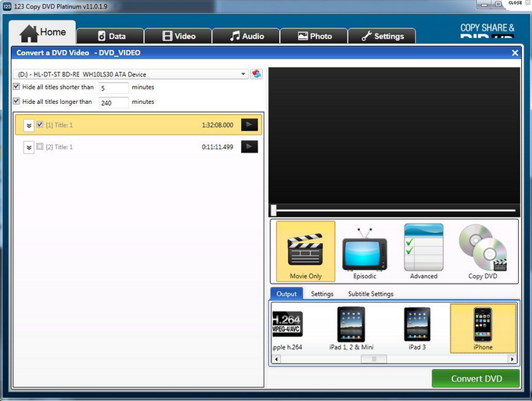Open the Settings subtab below mode icons
The image size is (532, 401).
pos(322,294)
